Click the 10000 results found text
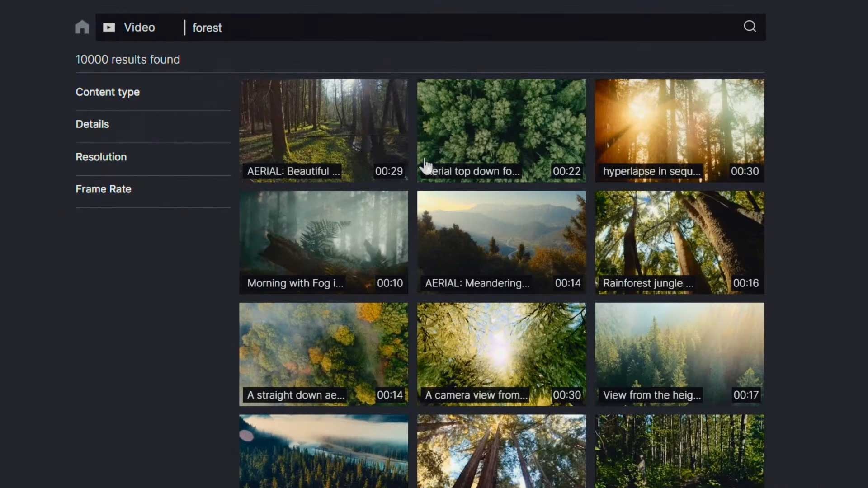Screen dimensions: 868x488 (128, 59)
